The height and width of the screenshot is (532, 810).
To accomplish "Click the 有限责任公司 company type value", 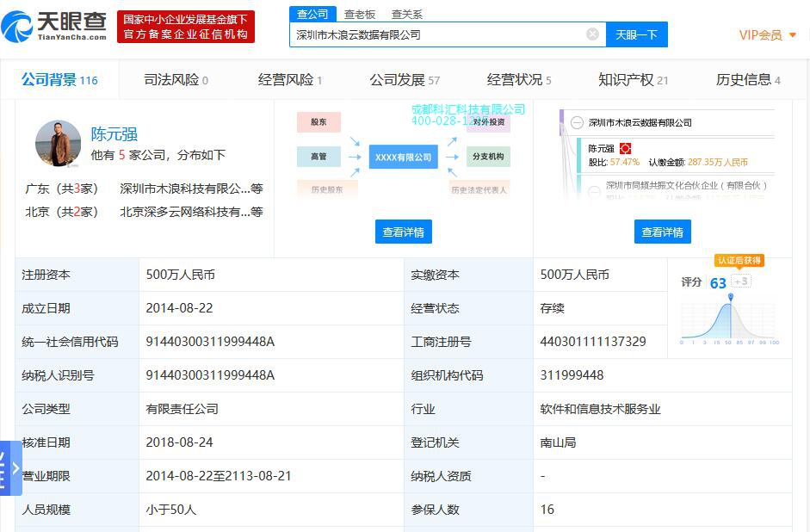I will pos(182,409).
